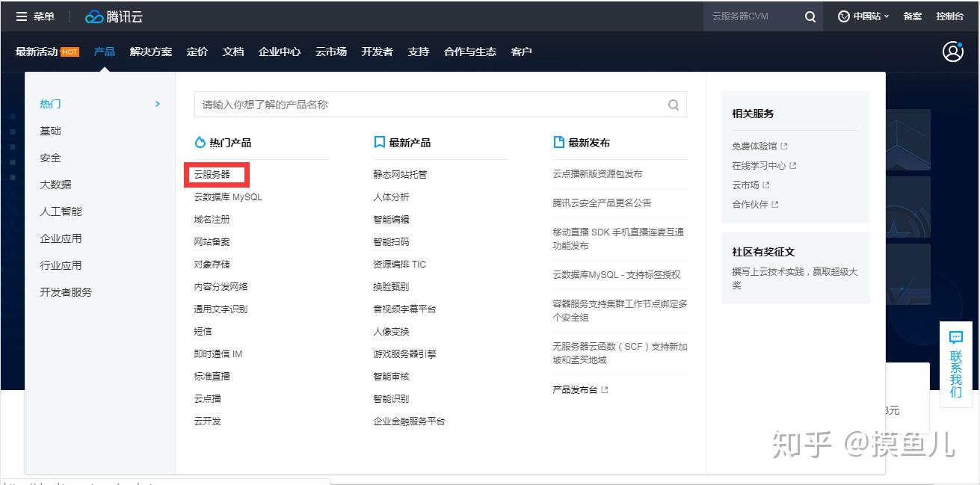
Task: Open the 对象存储 product
Action: (x=212, y=265)
